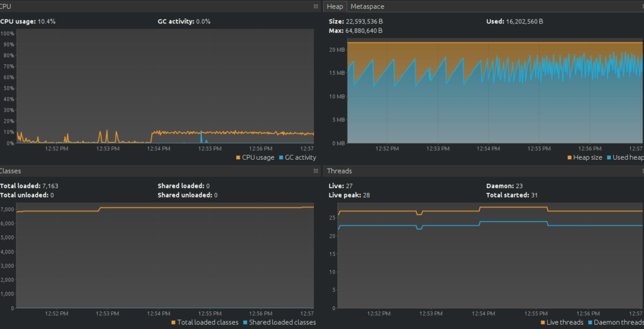This screenshot has height=329, width=644.
Task: Switch to the Heap tab
Action: (335, 6)
